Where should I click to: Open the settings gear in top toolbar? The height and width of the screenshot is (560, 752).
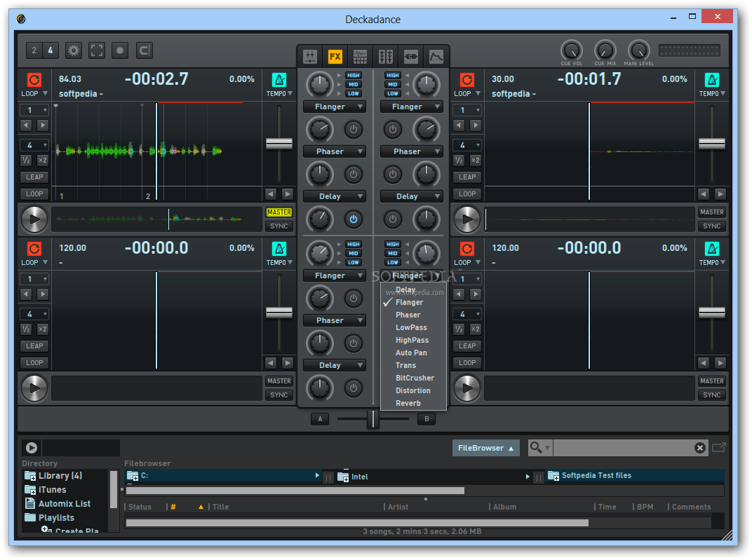(74, 50)
